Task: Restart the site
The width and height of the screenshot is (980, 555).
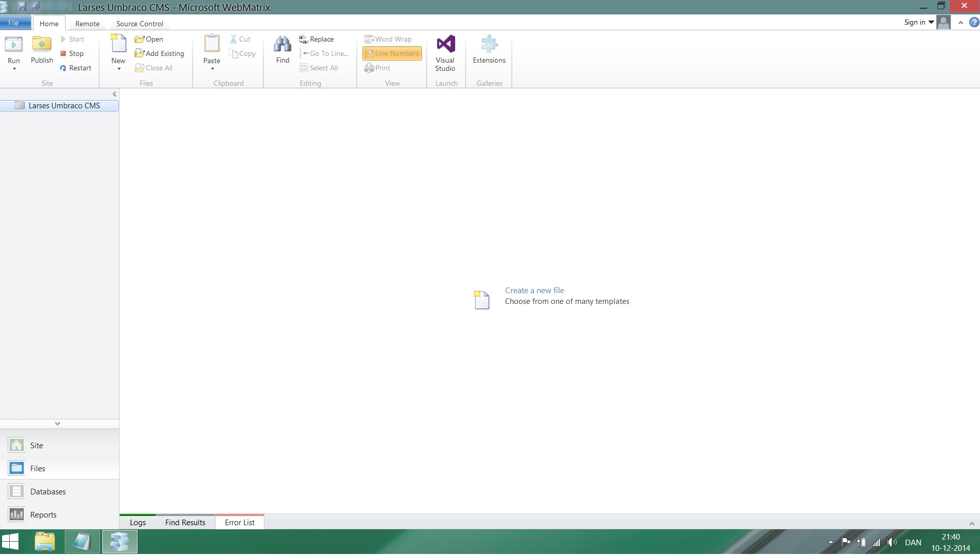Action: 75,68
